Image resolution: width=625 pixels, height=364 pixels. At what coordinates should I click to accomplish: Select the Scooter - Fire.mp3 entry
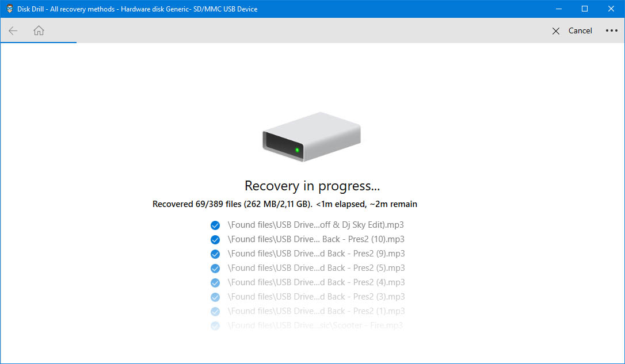(x=315, y=325)
